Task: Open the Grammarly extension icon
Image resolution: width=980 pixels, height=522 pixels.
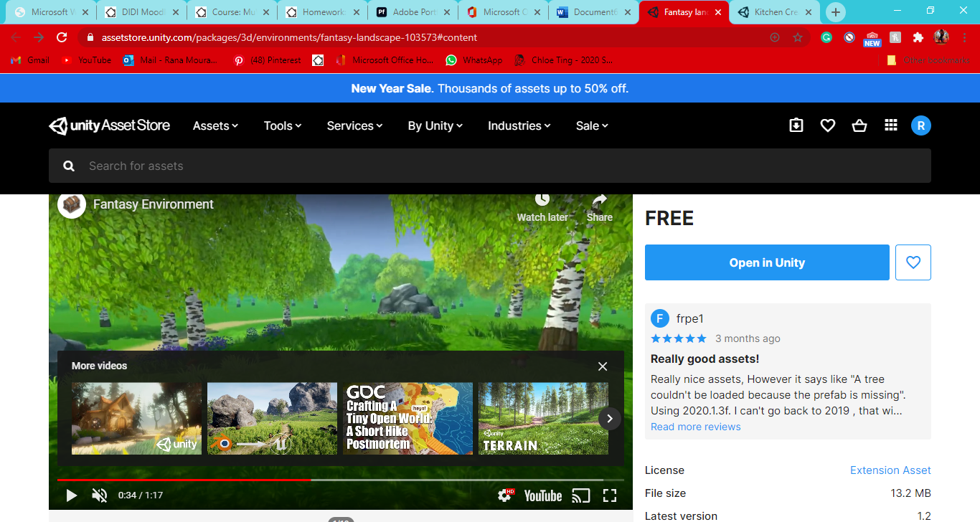Action: (826, 37)
